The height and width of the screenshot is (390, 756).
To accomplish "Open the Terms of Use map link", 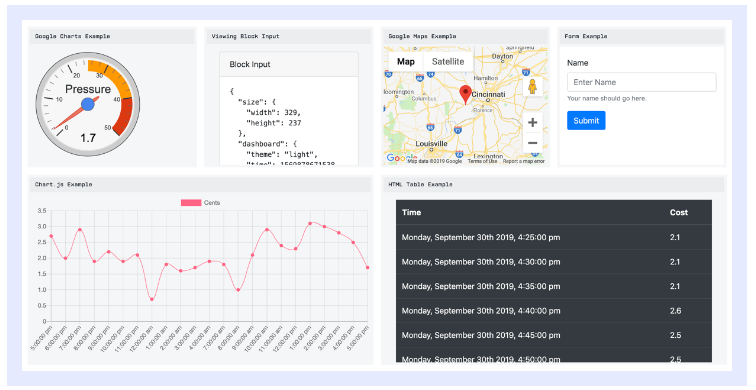I will pos(482,161).
